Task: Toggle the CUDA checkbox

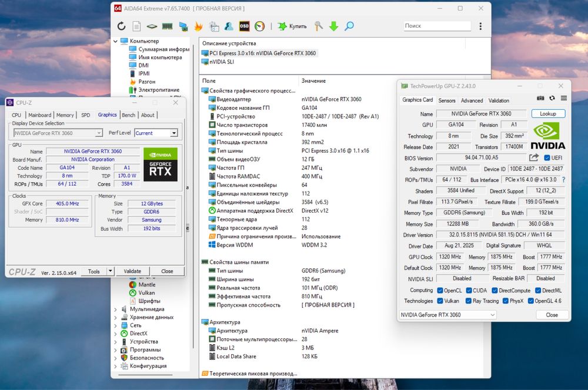Action: 469,290
